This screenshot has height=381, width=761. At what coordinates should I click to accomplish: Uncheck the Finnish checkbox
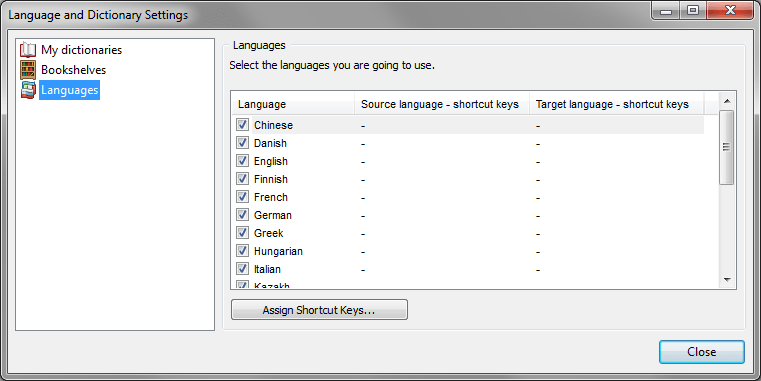(x=243, y=179)
